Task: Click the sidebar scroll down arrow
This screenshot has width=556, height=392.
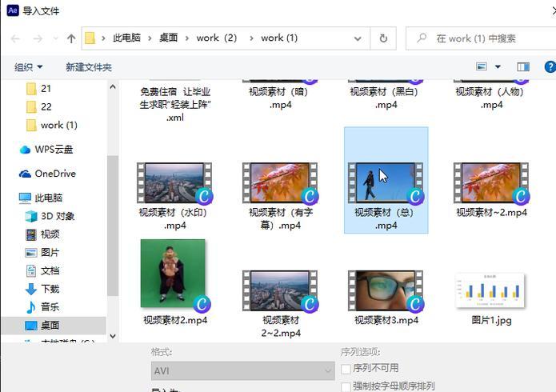Action: (x=113, y=335)
